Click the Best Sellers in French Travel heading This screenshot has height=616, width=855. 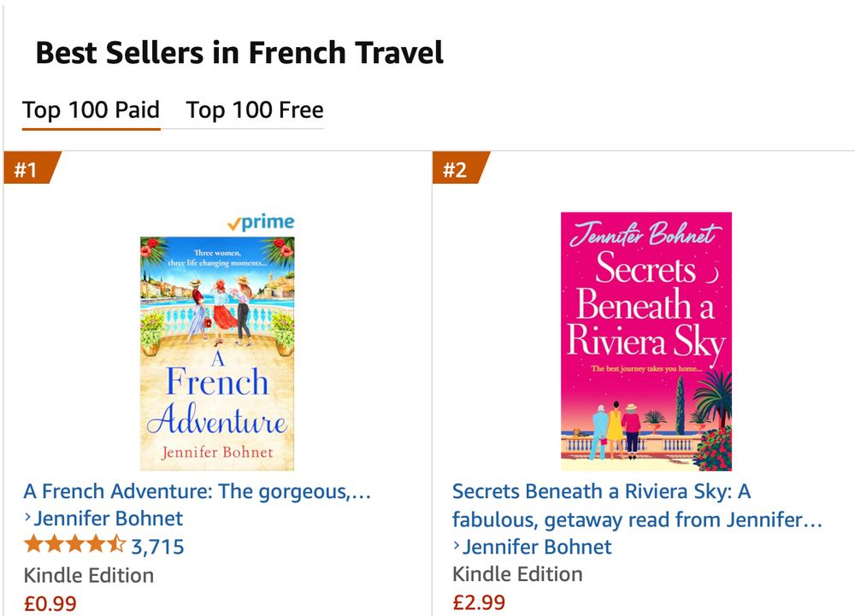pos(239,53)
